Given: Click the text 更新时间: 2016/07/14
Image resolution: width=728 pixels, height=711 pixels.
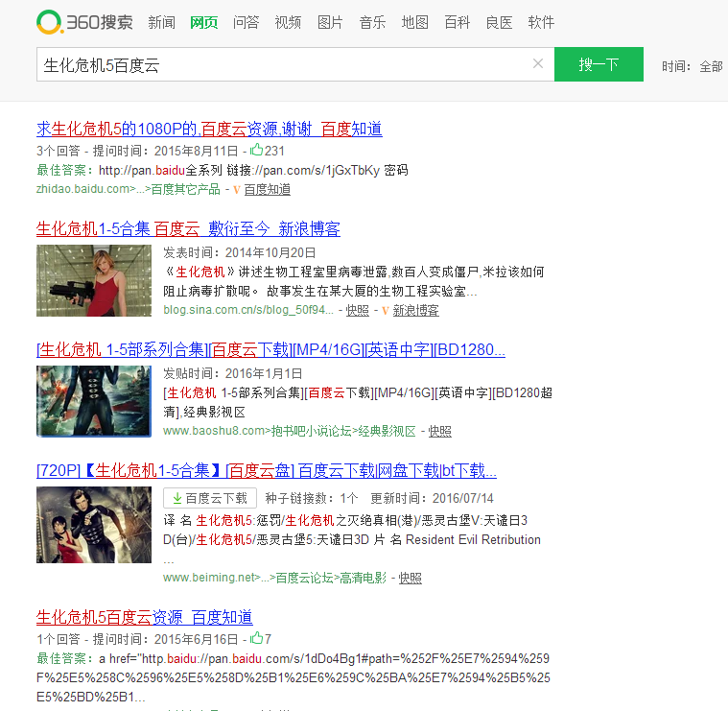Looking at the screenshot, I should pyautogui.click(x=433, y=498).
